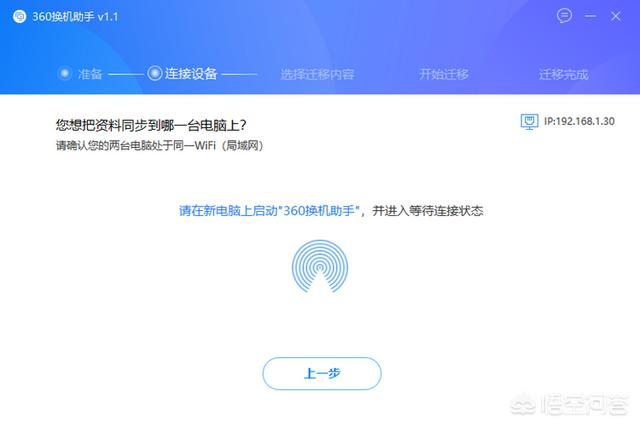Click the 360换机助手 v1.1 title text
Image resolution: width=640 pixels, height=427 pixels.
point(75,17)
